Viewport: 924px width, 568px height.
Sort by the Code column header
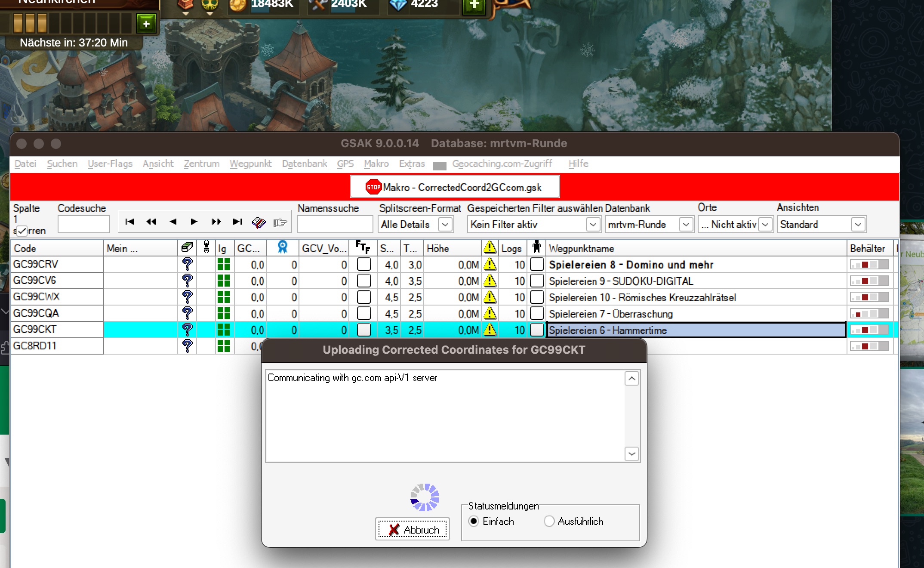coord(57,248)
